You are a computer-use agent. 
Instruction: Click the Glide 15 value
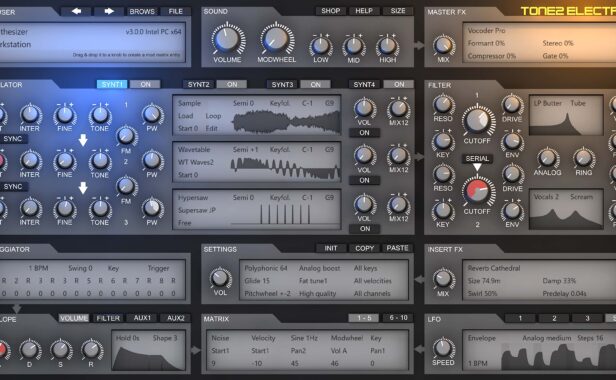click(257, 281)
